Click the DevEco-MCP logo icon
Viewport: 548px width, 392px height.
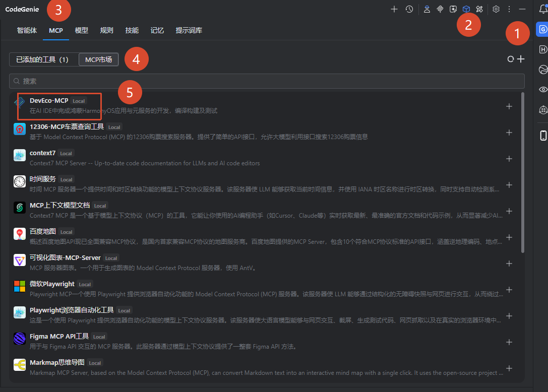click(x=20, y=103)
